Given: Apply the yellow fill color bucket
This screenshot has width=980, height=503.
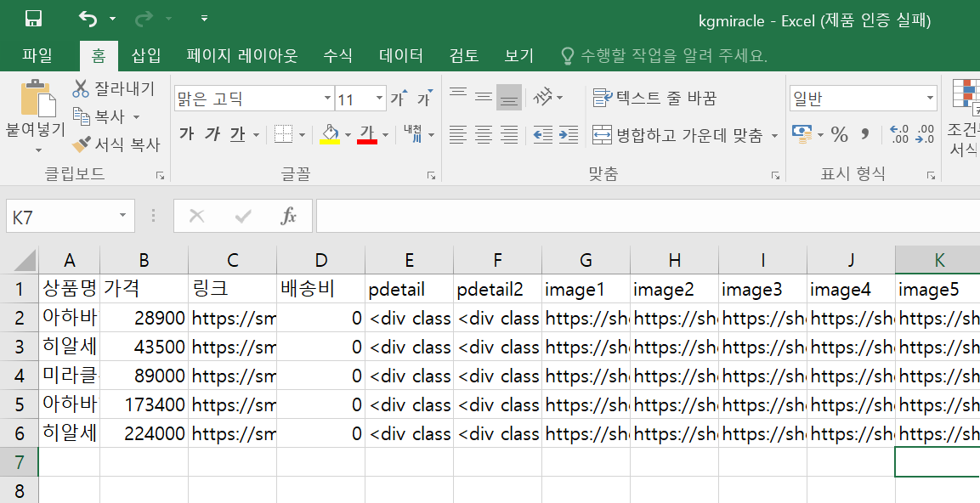Looking at the screenshot, I should [x=329, y=134].
